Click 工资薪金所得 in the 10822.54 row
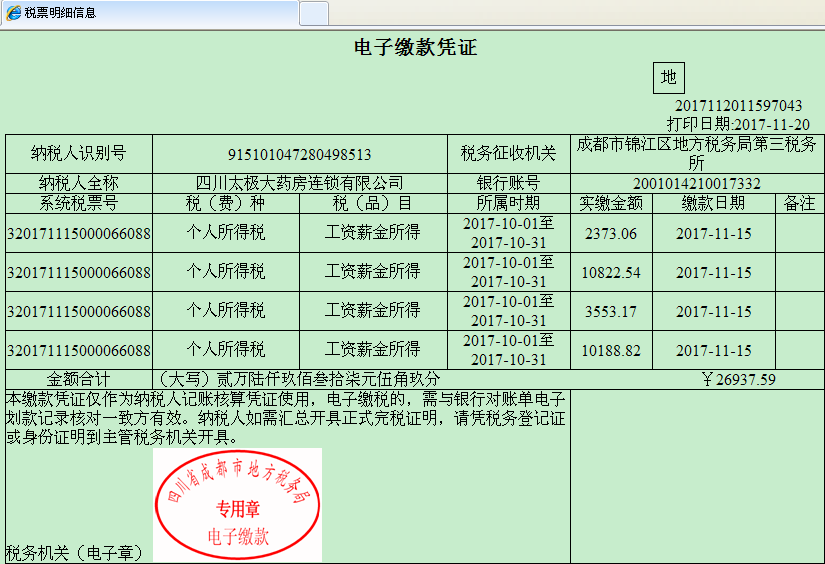The width and height of the screenshot is (825, 564). pyautogui.click(x=373, y=271)
